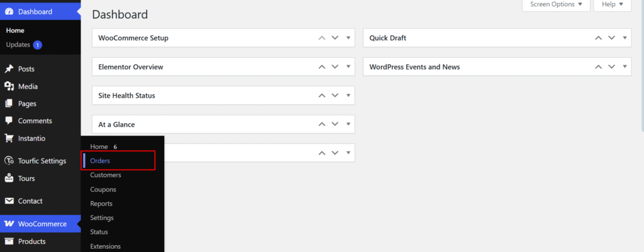Open the Media menu label
Screen dimensions: 644x252
point(28,87)
